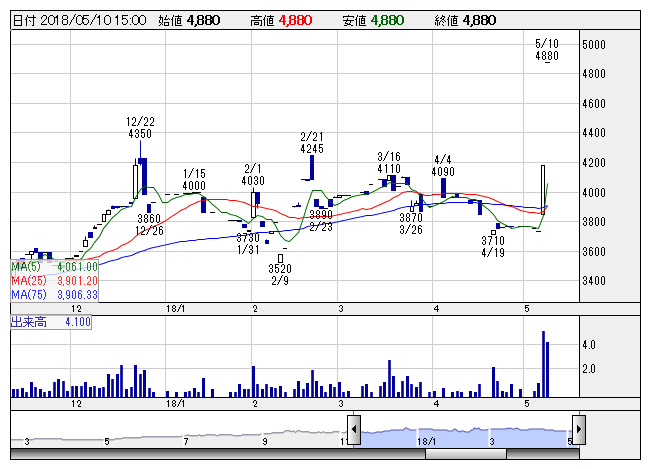The image size is (652, 469).
Task: Click the 出来高 volume label
Action: [x=51, y=322]
